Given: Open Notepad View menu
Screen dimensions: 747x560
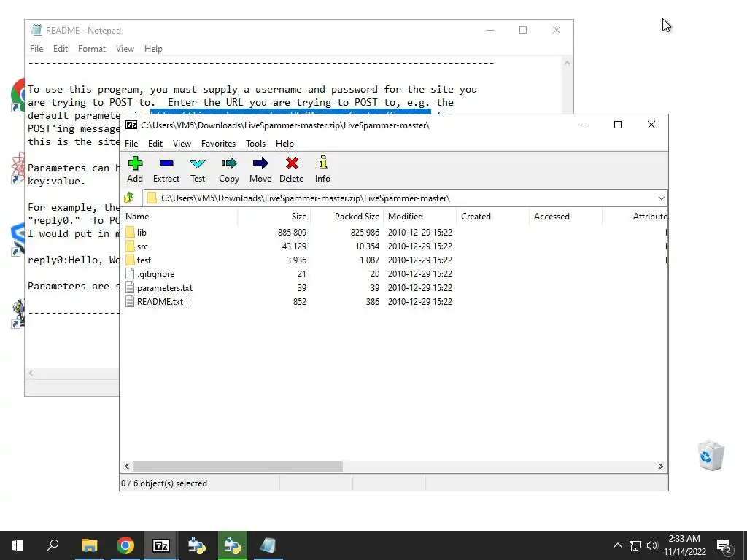Looking at the screenshot, I should (125, 49).
